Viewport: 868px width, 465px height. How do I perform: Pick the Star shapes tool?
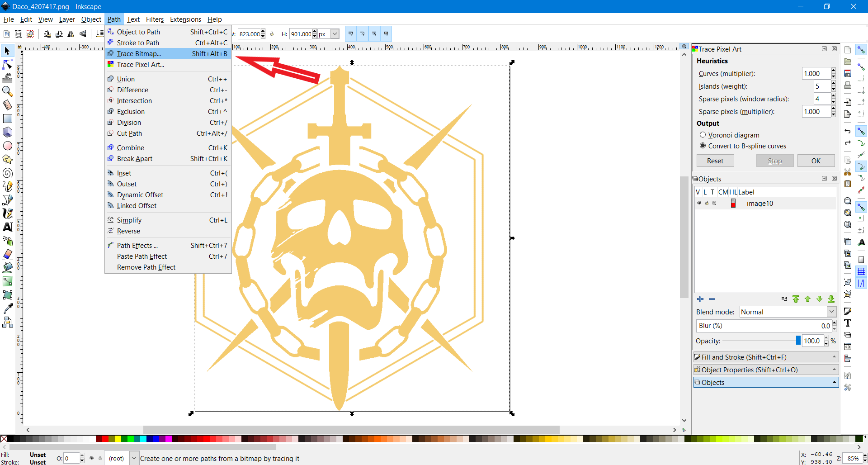point(7,159)
